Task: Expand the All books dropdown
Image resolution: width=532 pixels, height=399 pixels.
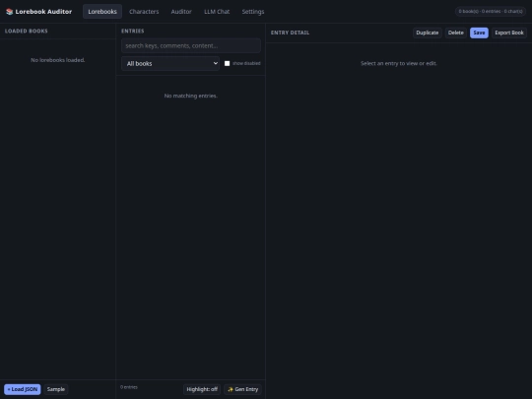Action: pyautogui.click(x=170, y=63)
